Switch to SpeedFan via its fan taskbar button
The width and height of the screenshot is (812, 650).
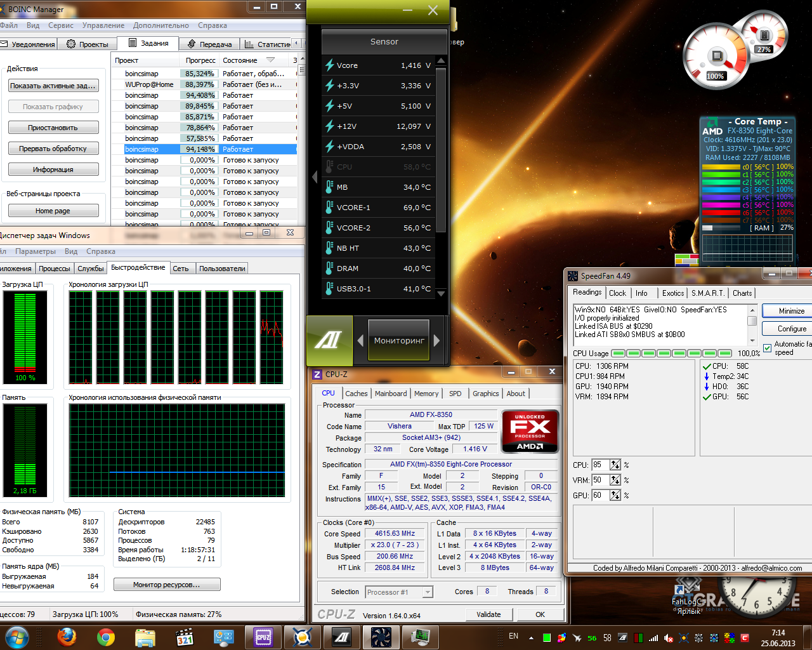click(x=381, y=637)
